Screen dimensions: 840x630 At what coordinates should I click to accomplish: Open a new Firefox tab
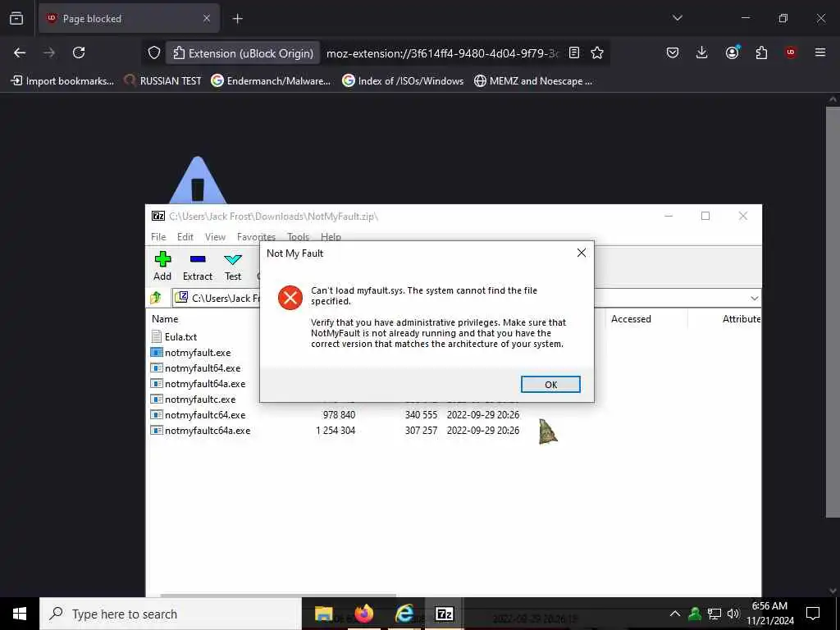click(x=237, y=19)
